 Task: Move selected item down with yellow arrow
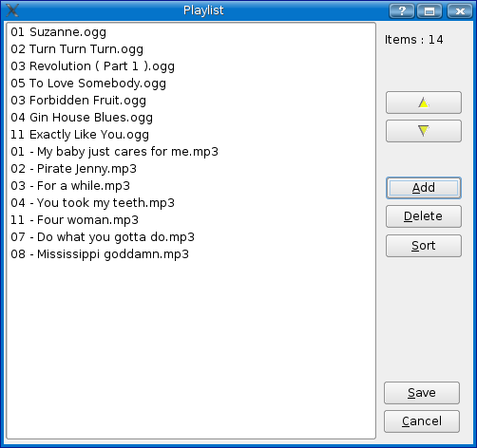(424, 131)
